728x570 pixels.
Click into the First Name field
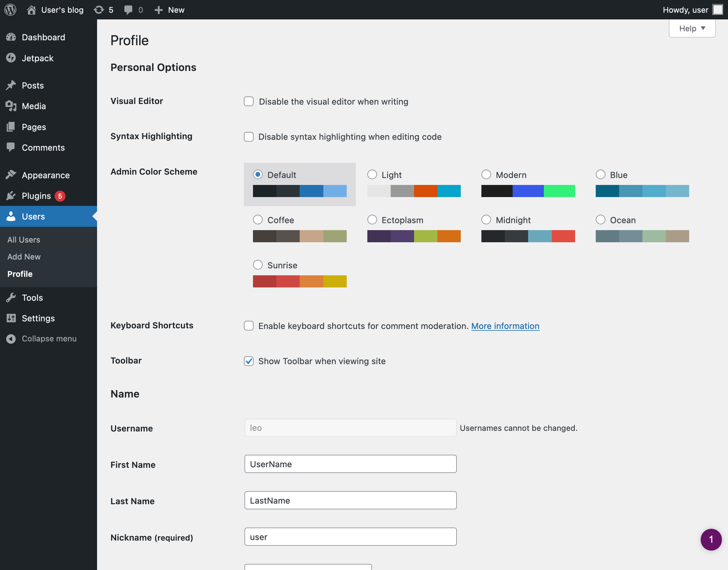(350, 464)
